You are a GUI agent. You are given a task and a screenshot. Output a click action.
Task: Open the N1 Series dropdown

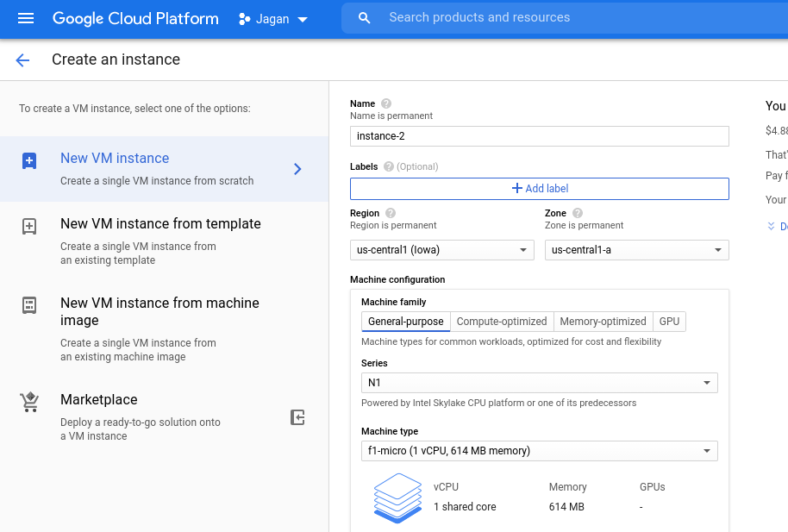539,383
